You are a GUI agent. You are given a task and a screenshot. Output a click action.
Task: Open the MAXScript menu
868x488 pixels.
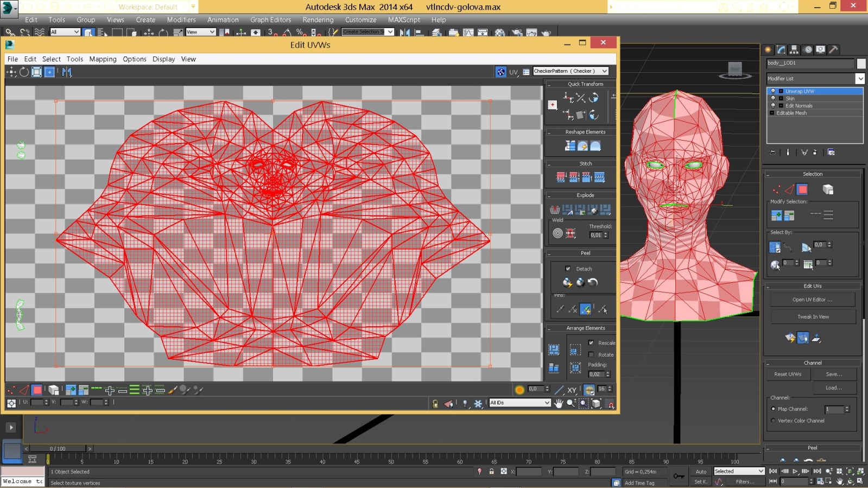(x=404, y=20)
